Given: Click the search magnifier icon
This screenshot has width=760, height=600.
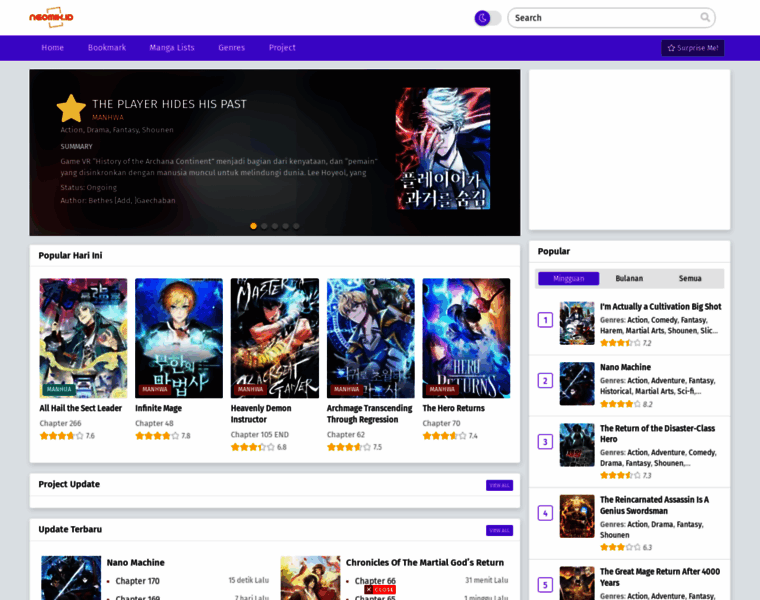Looking at the screenshot, I should [705, 17].
